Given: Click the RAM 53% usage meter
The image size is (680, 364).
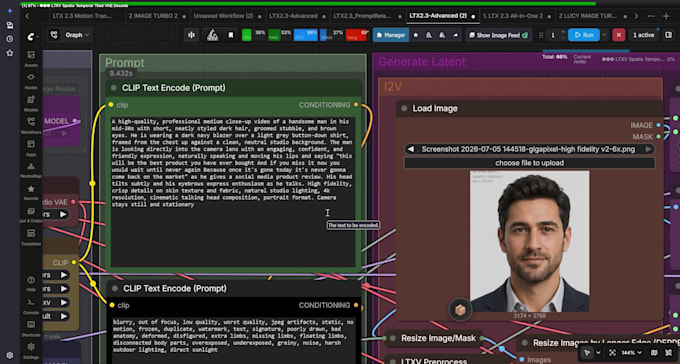Looking at the screenshot, I should click(279, 35).
